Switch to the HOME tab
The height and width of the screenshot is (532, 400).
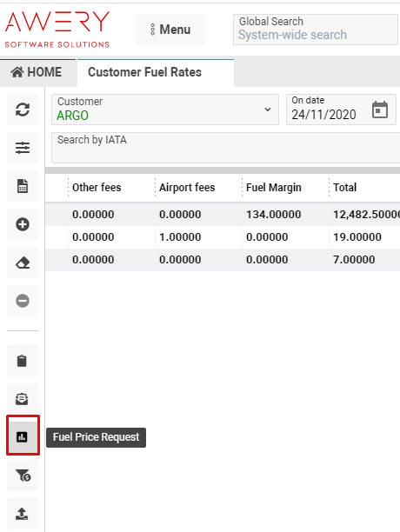[38, 72]
